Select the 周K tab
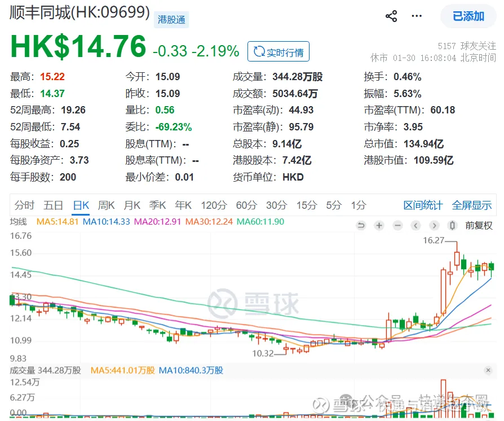Image resolution: width=504 pixels, height=421 pixels. click(x=107, y=205)
